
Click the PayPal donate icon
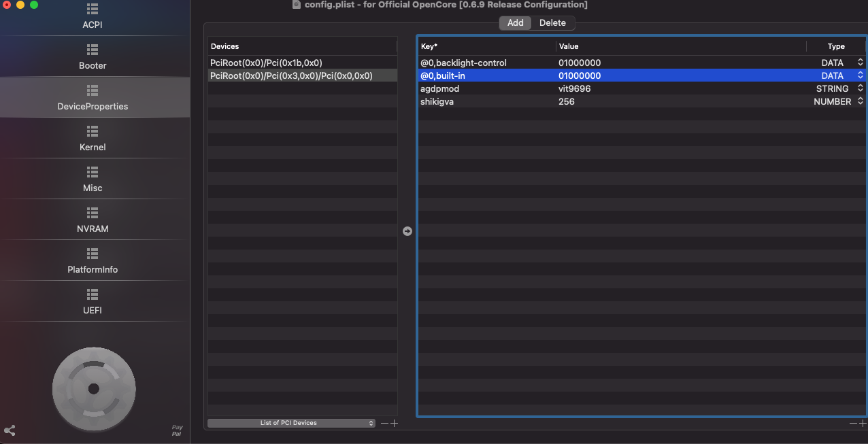(177, 430)
